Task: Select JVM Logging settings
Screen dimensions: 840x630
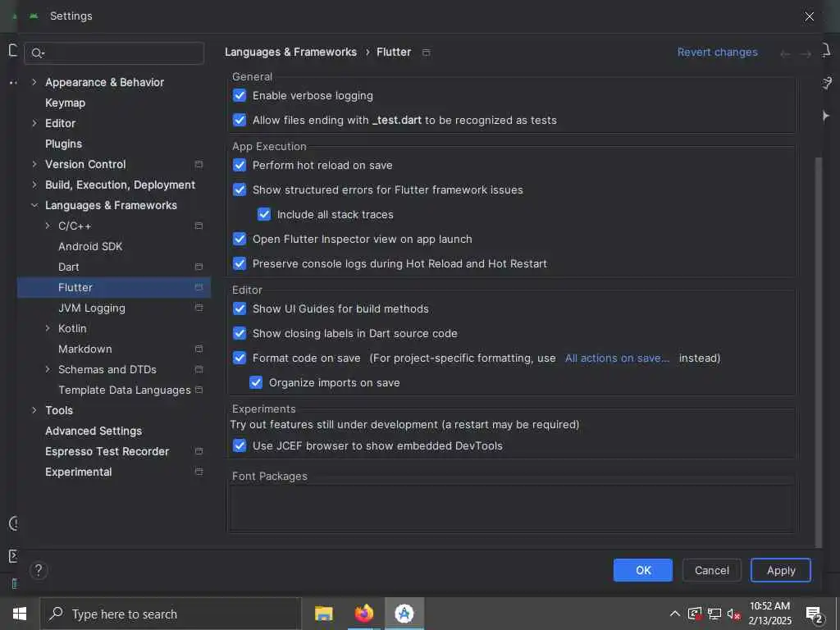Action: pos(92,308)
